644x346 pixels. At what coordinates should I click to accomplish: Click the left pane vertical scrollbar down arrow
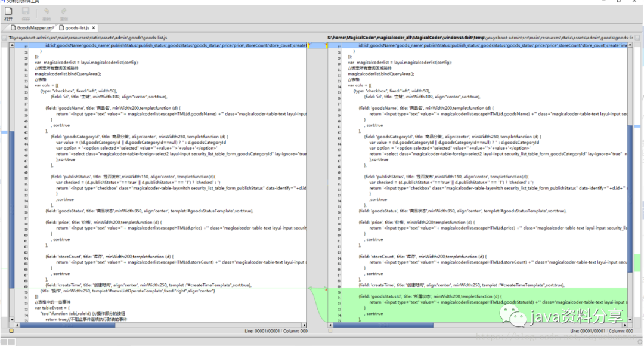point(12,319)
